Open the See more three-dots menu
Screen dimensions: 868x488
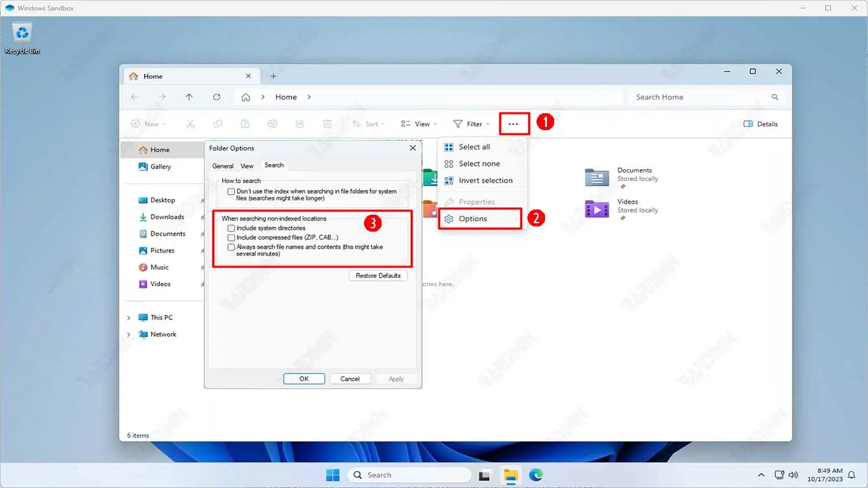[x=514, y=124]
